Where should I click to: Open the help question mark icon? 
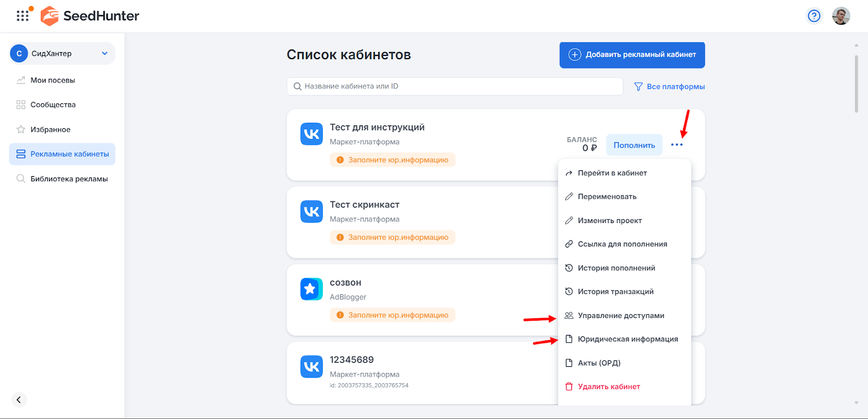click(x=814, y=16)
